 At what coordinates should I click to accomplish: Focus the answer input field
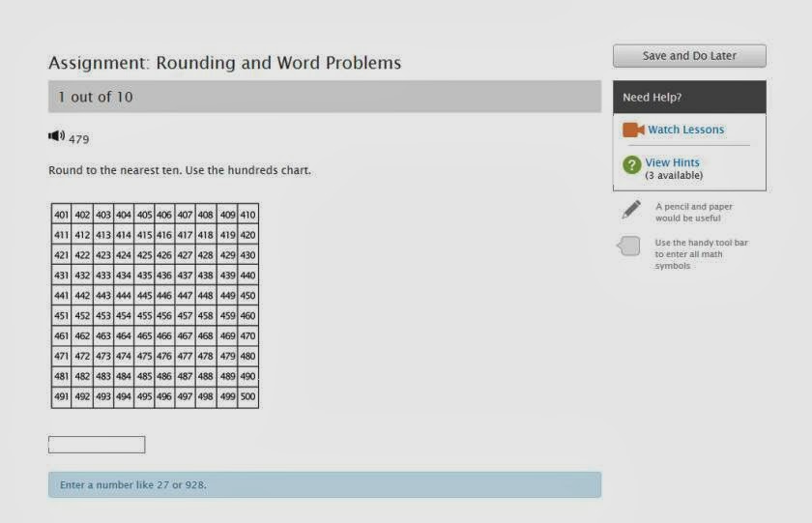click(97, 445)
